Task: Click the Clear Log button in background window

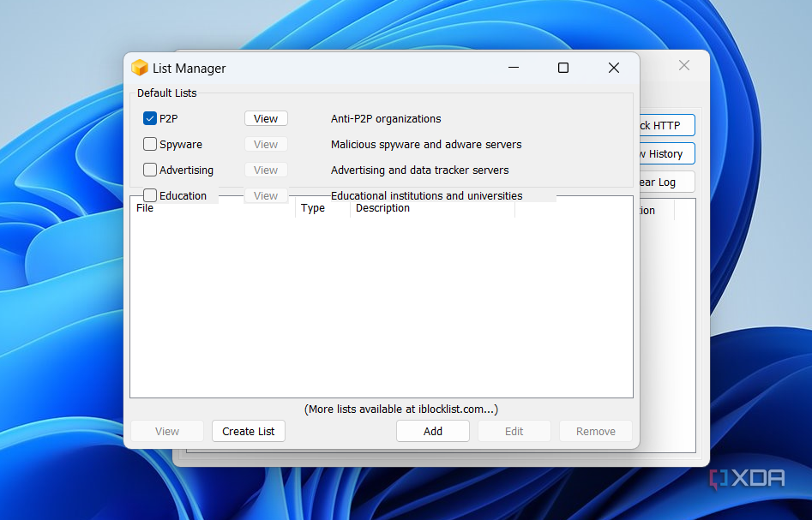Action: click(x=667, y=182)
